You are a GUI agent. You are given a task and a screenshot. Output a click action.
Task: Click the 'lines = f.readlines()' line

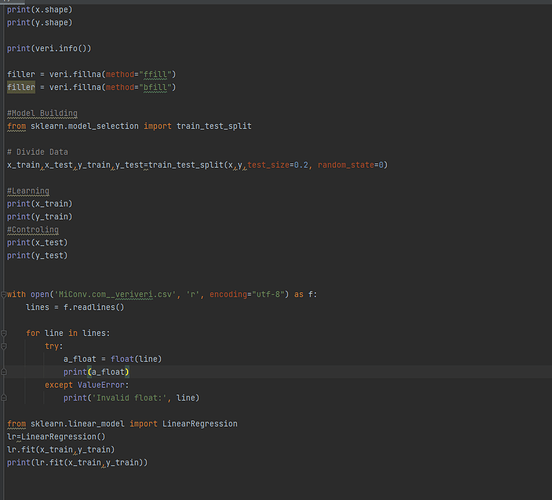pyautogui.click(x=75, y=307)
